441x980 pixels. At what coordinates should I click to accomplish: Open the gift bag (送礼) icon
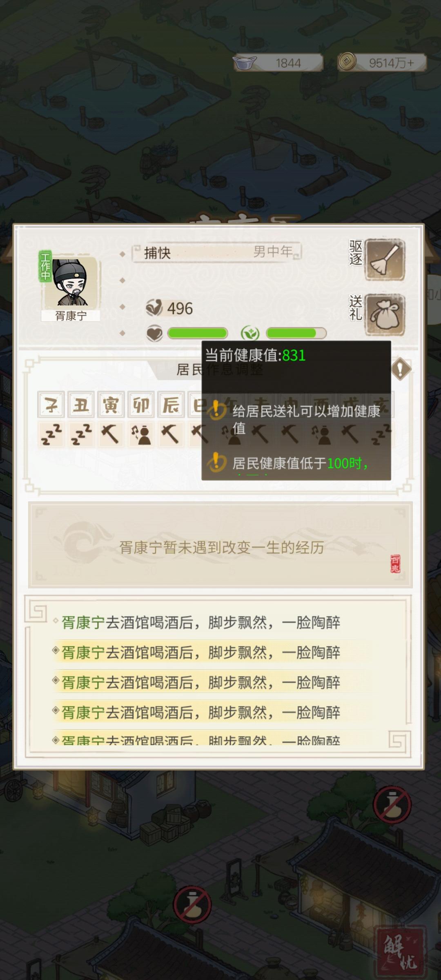[385, 314]
